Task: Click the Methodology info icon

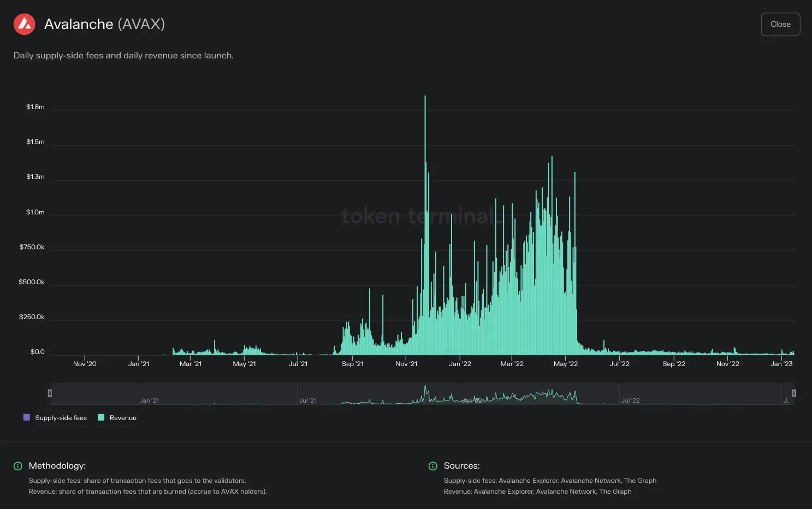Action: click(18, 466)
